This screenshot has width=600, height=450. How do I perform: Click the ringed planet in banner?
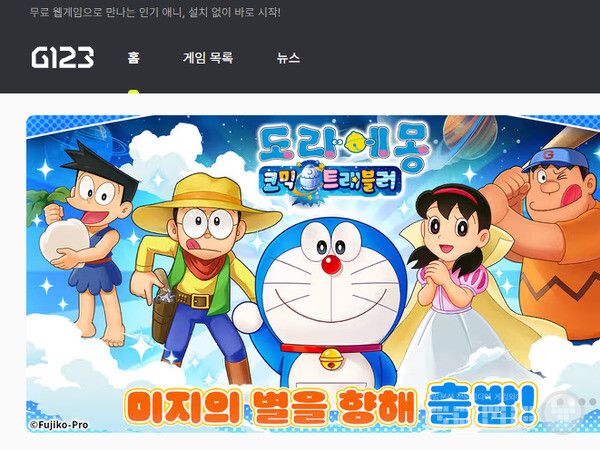(x=470, y=135)
